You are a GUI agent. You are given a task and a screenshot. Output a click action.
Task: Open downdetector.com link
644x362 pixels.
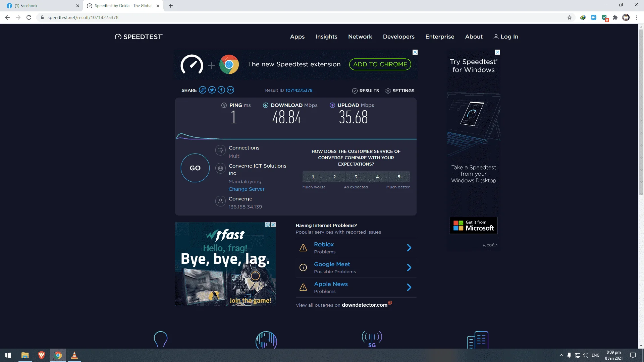pyautogui.click(x=365, y=305)
